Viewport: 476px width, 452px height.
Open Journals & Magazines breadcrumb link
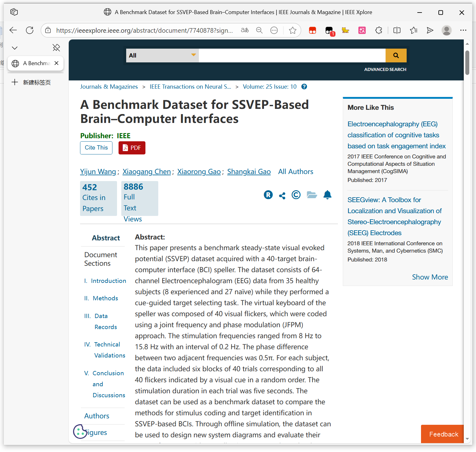coord(109,87)
